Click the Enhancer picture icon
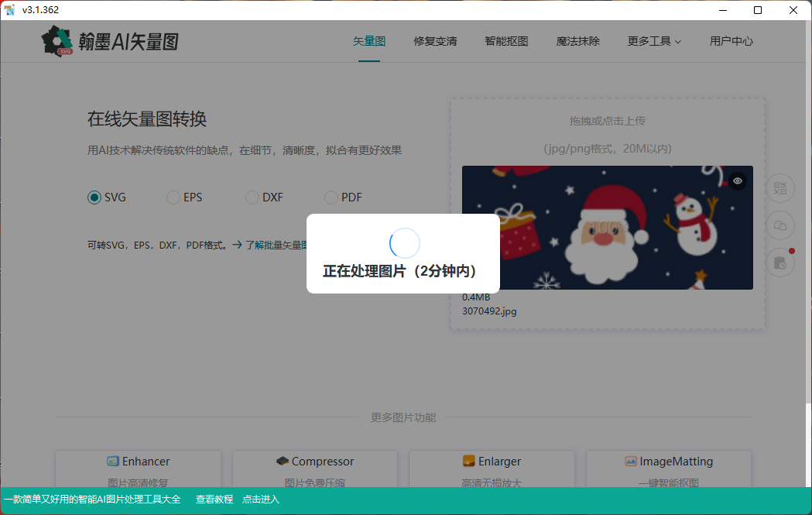This screenshot has width=812, height=515. click(113, 462)
